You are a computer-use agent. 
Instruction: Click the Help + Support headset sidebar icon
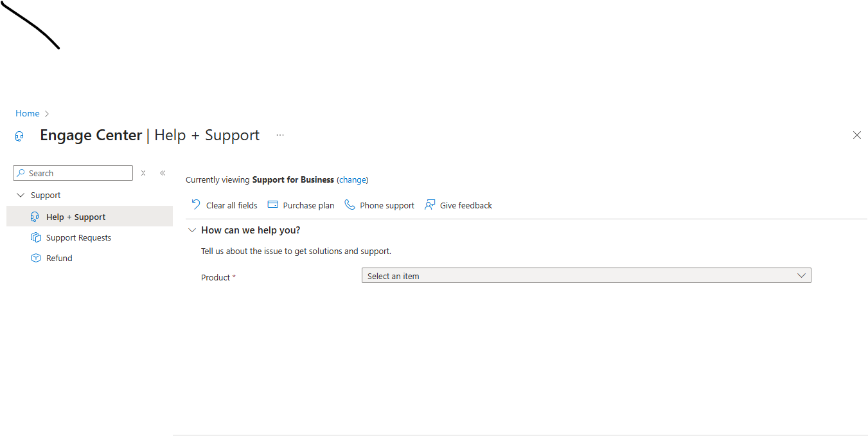pos(35,217)
